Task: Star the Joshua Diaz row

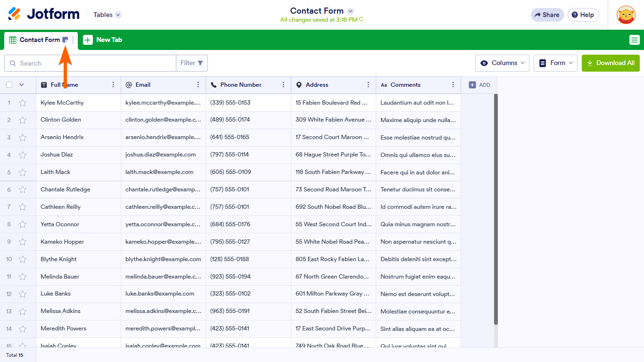Action: (x=23, y=155)
